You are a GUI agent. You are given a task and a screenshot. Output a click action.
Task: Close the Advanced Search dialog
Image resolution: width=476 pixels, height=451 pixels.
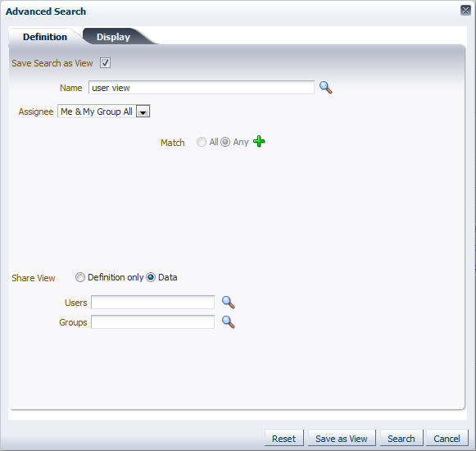[465, 11]
